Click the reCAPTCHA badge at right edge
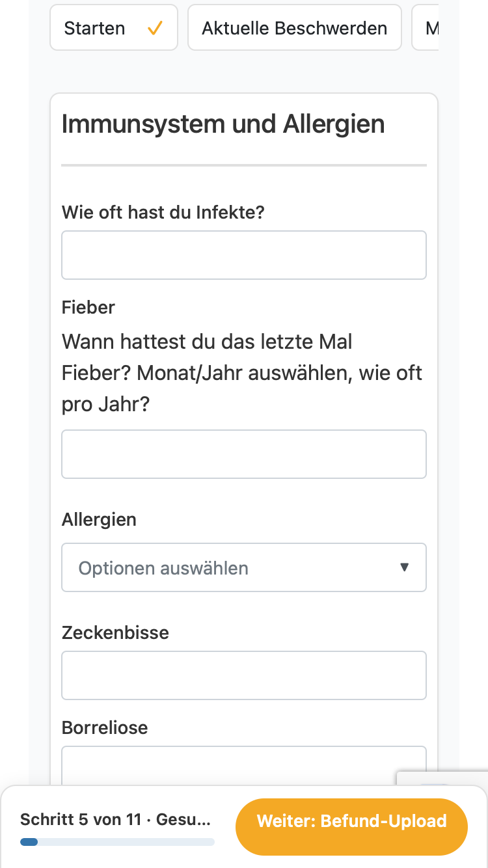488x868 pixels. 442,778
